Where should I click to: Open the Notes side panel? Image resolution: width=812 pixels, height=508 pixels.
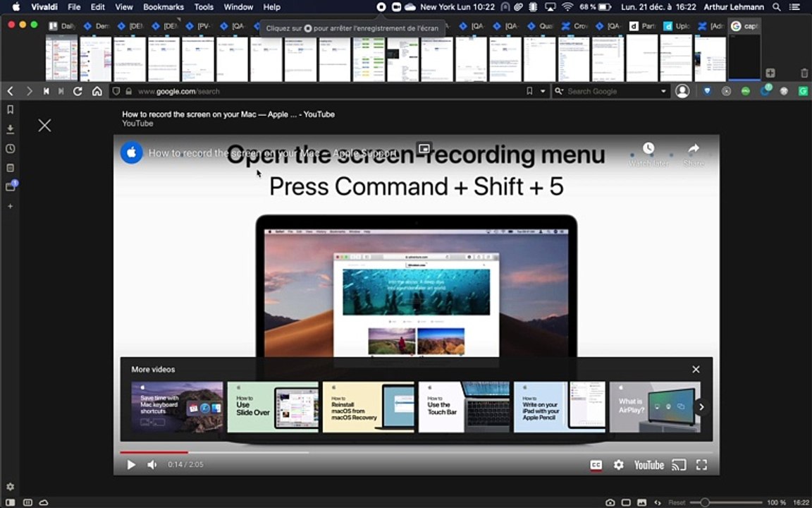[11, 168]
